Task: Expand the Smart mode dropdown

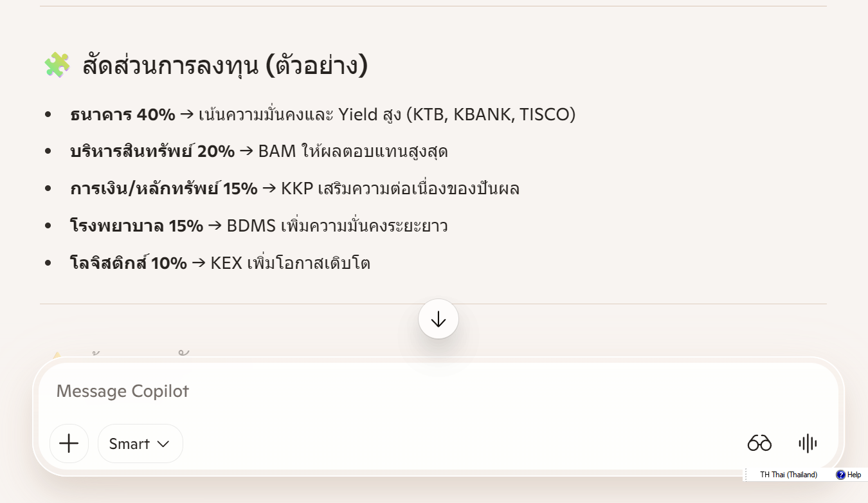Action: pos(140,443)
